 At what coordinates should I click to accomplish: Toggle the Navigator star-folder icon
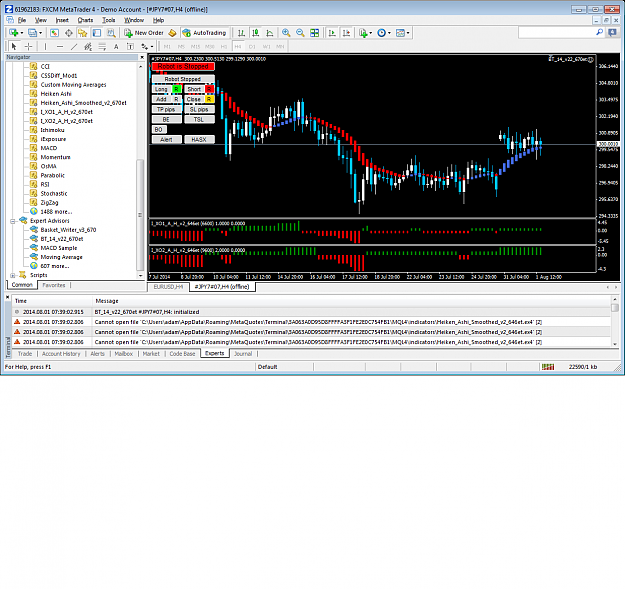tap(83, 33)
